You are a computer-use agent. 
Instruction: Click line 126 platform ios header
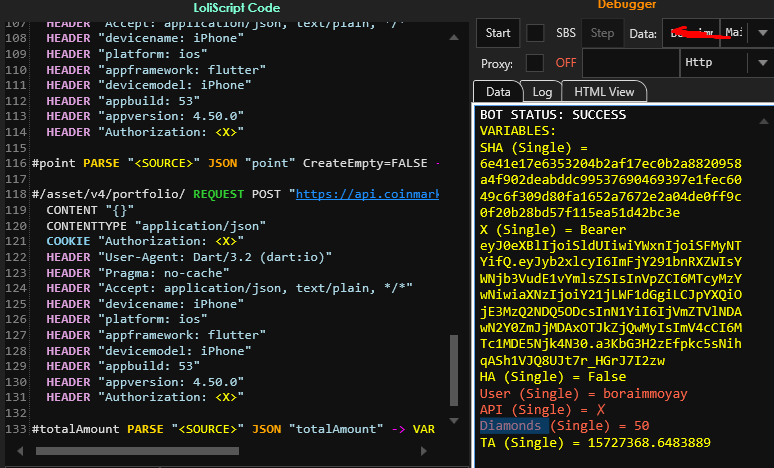[126, 319]
